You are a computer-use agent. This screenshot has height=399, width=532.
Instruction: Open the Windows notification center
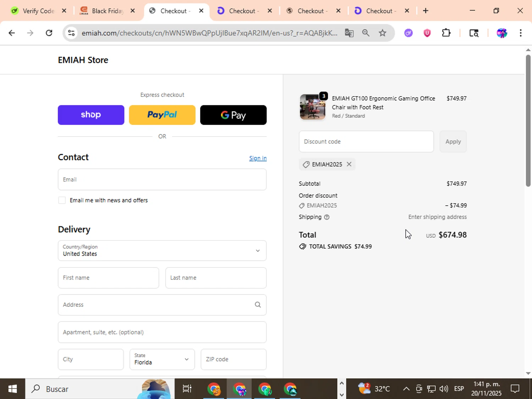515,389
